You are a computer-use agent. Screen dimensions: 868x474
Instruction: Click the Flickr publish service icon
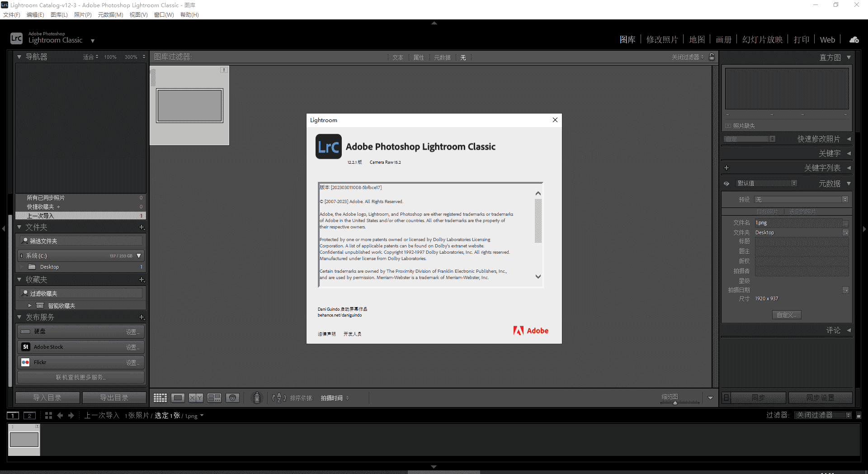pos(25,362)
